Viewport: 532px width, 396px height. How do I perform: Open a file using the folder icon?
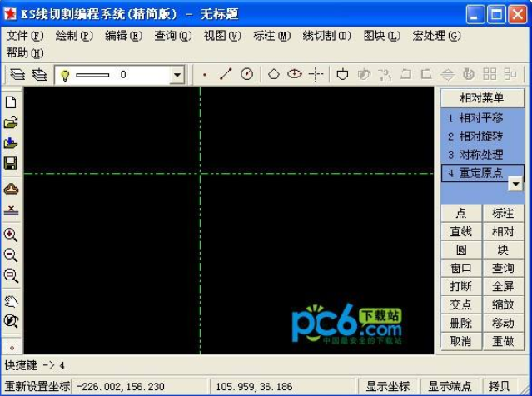pos(11,123)
